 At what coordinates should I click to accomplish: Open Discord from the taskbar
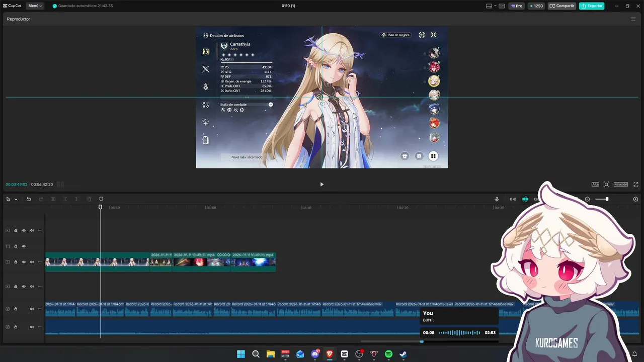(315, 354)
